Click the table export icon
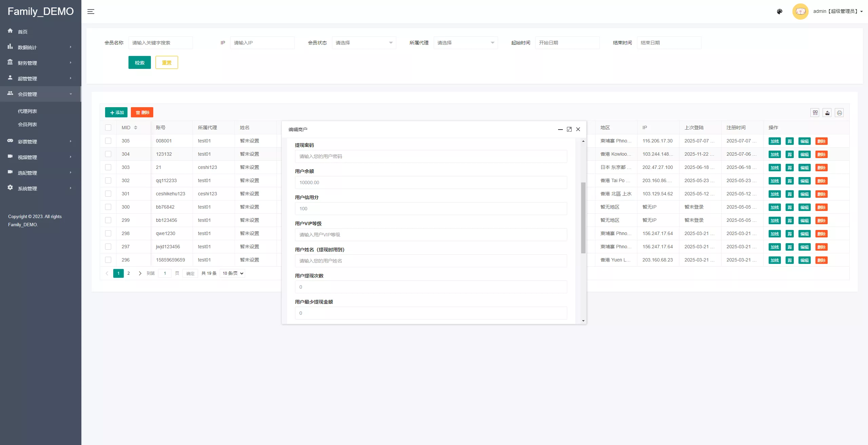 coord(827,113)
